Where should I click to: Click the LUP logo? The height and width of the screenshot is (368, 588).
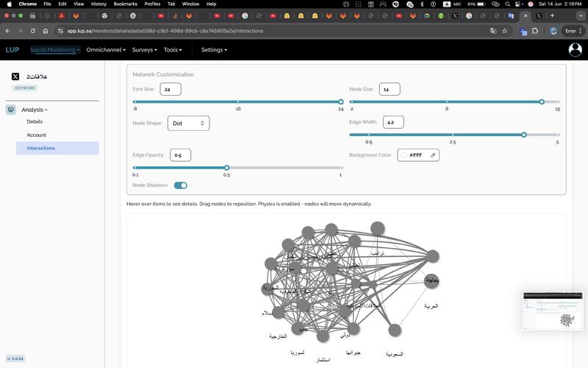click(12, 49)
